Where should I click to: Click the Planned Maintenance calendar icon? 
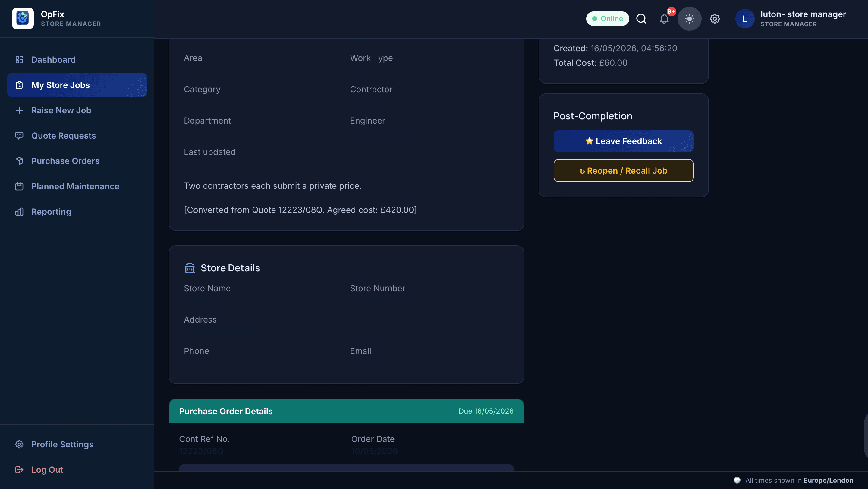point(19,186)
